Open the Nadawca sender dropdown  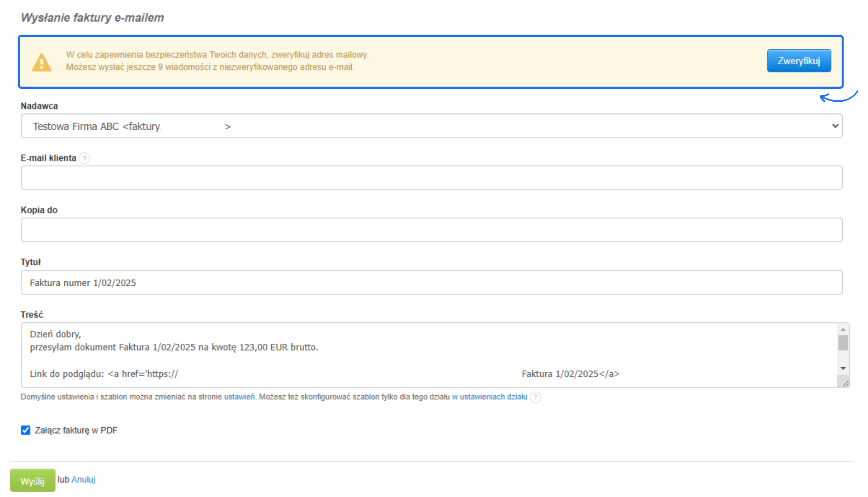click(x=431, y=126)
